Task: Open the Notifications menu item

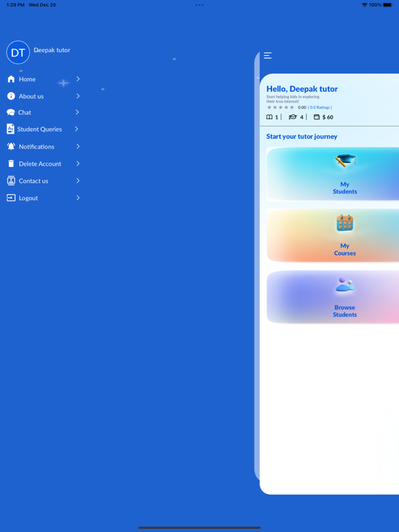Action: point(44,146)
